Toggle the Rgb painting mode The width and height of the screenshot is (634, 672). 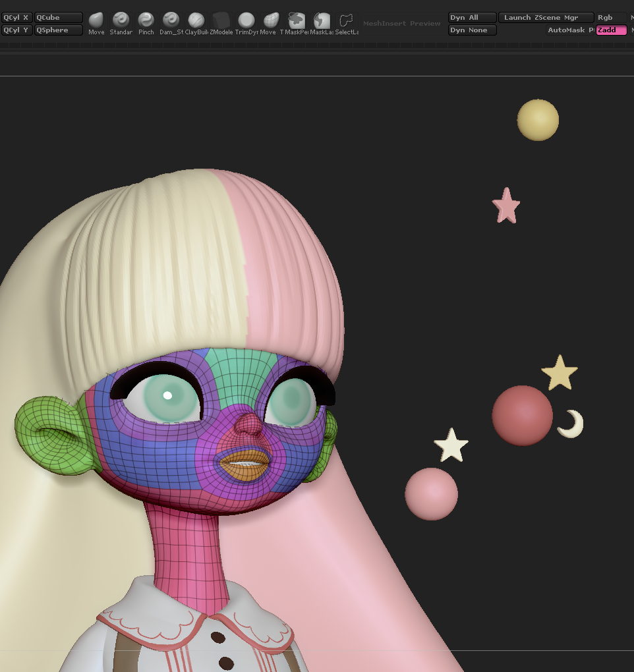coord(612,18)
